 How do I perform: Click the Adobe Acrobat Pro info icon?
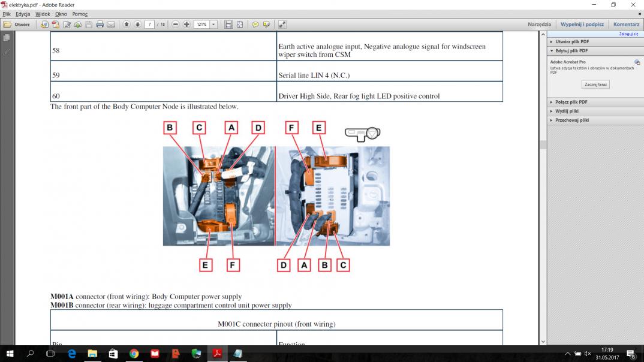coord(637,62)
